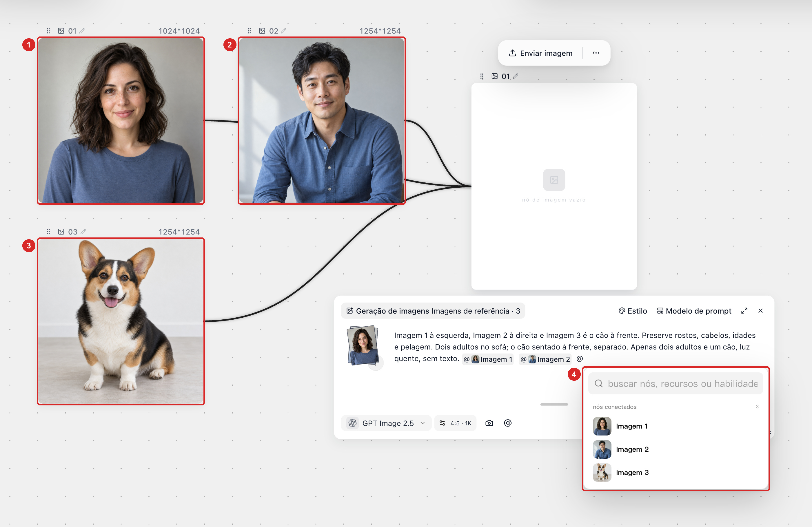Click the @Imagem 1 mention chip in prompt
The width and height of the screenshot is (812, 527).
tap(488, 359)
